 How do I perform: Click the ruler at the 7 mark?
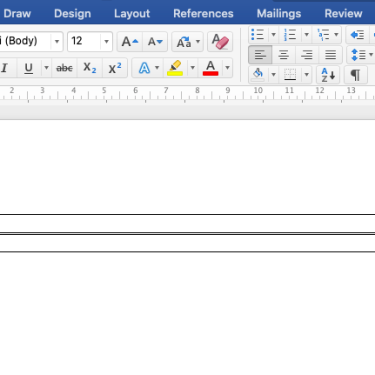166,90
